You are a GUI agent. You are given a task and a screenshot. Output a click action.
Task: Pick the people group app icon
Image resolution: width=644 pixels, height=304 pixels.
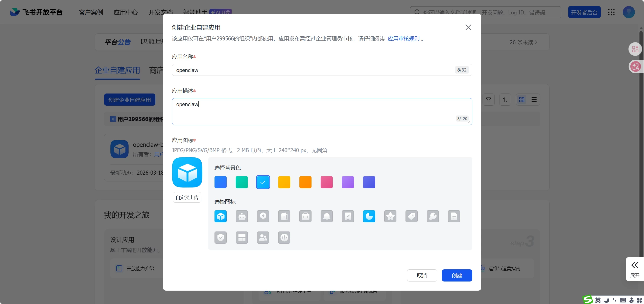(263, 238)
